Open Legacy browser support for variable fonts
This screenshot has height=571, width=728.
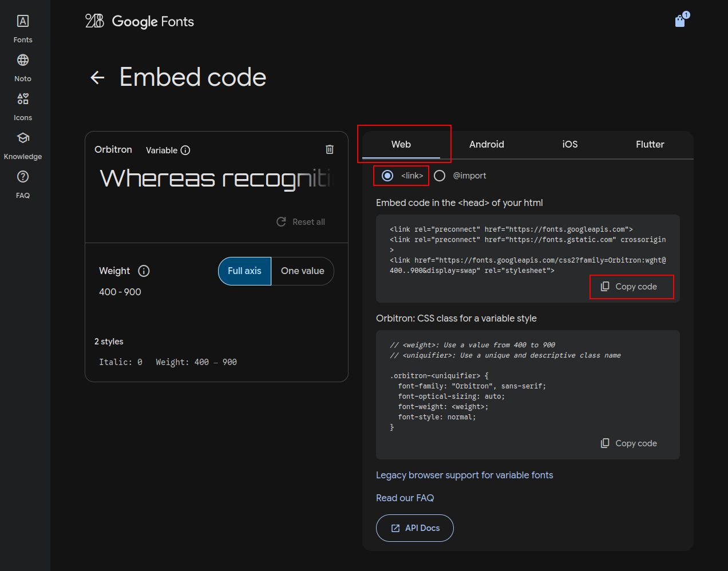point(465,475)
